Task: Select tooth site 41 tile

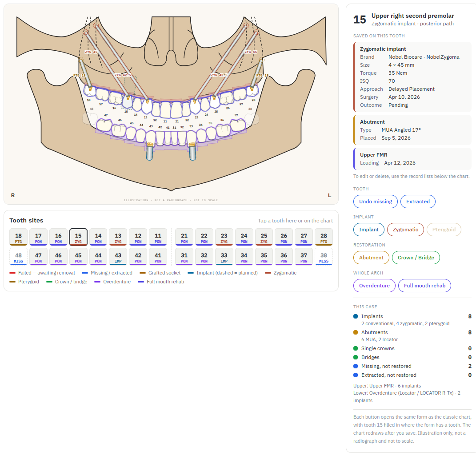Action: click(158, 257)
